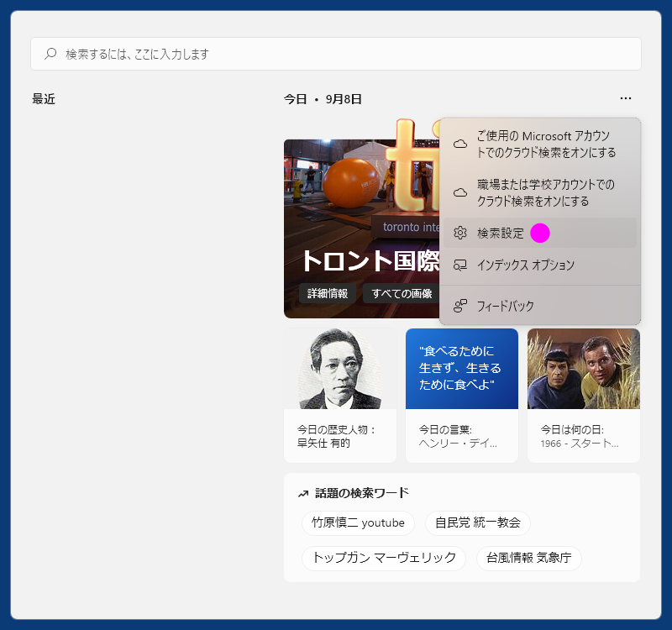Choose フィードバック in the context menu

tap(506, 304)
